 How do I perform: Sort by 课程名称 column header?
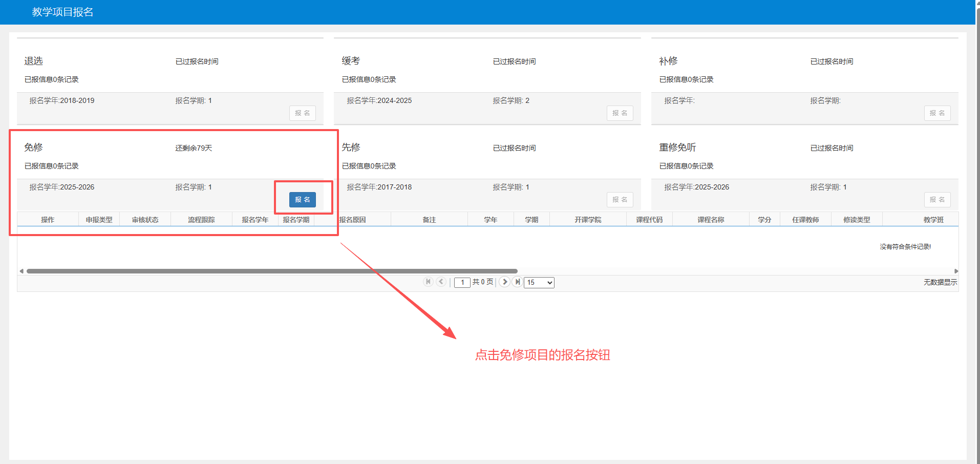[x=711, y=220]
